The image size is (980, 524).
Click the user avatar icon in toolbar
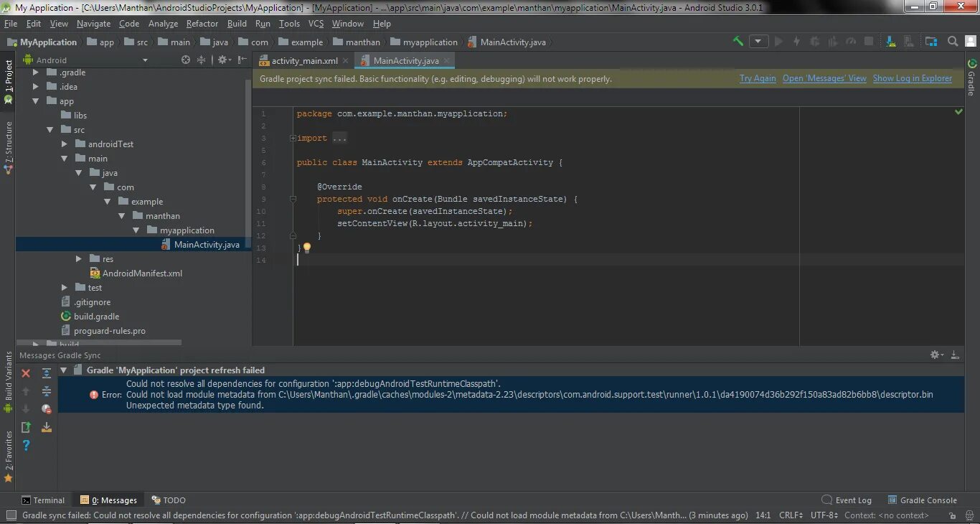(x=971, y=42)
